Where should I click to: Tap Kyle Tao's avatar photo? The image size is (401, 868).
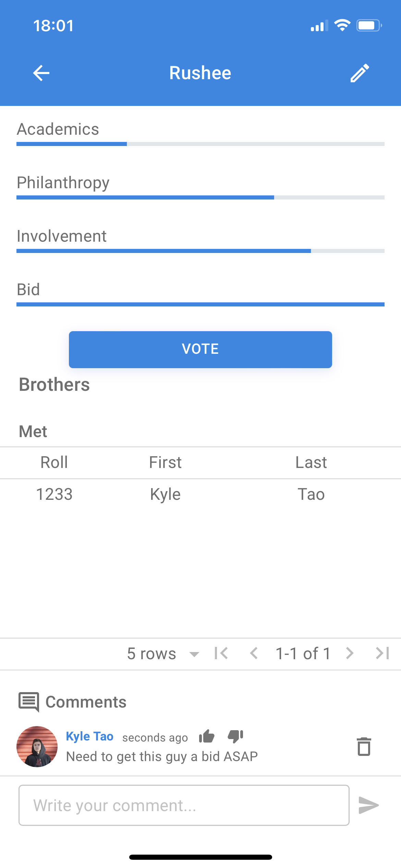(37, 746)
